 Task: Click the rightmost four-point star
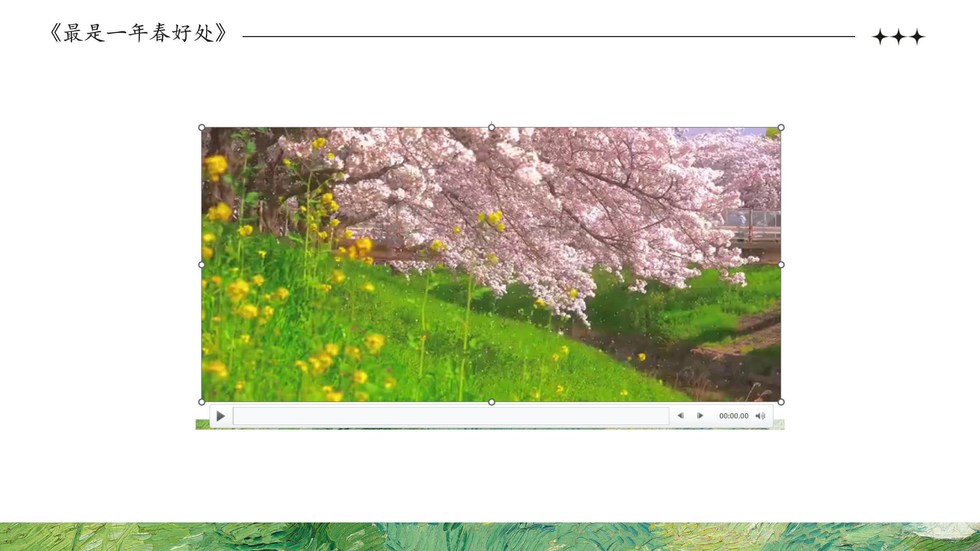[917, 37]
